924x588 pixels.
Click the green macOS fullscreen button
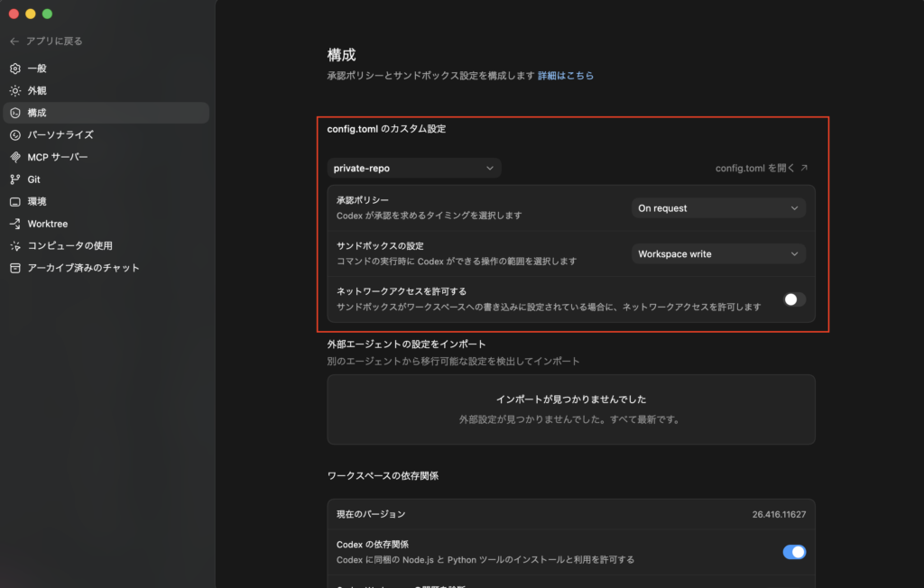tap(47, 14)
